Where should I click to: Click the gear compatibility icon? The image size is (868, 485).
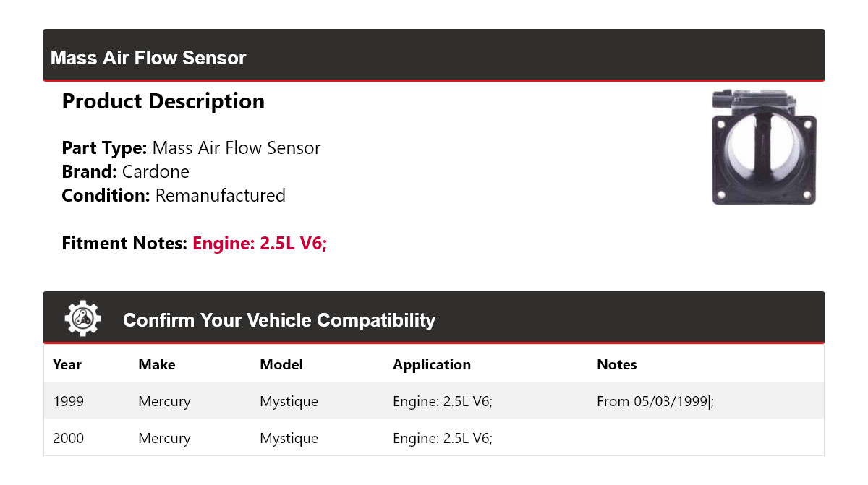[x=82, y=318]
